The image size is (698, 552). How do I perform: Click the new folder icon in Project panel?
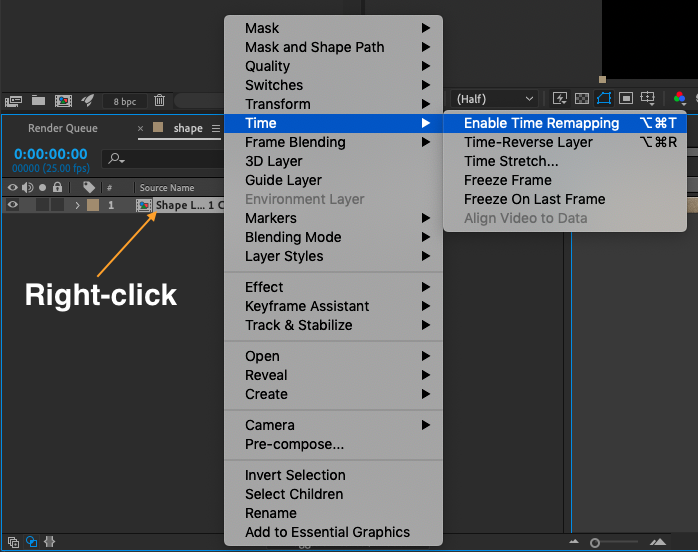click(x=38, y=100)
